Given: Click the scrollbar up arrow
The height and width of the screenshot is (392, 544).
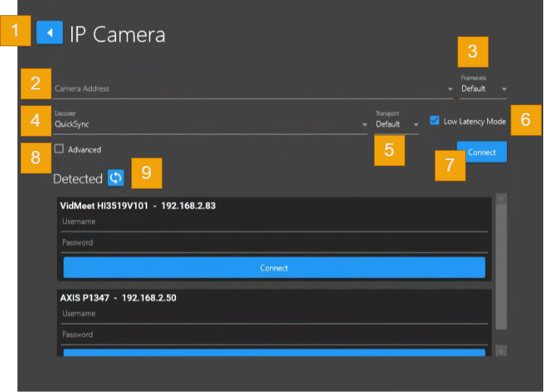Looking at the screenshot, I should (x=501, y=199).
